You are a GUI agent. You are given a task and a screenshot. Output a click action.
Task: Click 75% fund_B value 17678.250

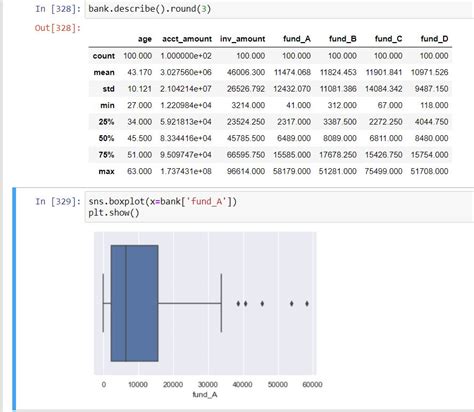click(338, 155)
